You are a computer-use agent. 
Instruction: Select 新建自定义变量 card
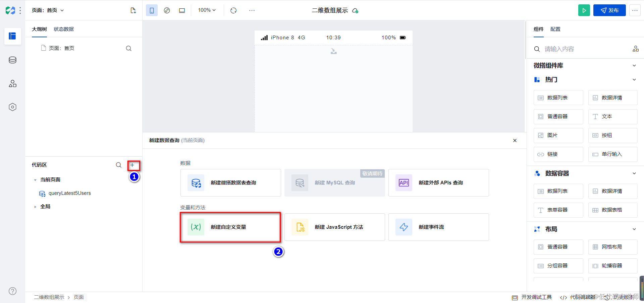click(230, 227)
